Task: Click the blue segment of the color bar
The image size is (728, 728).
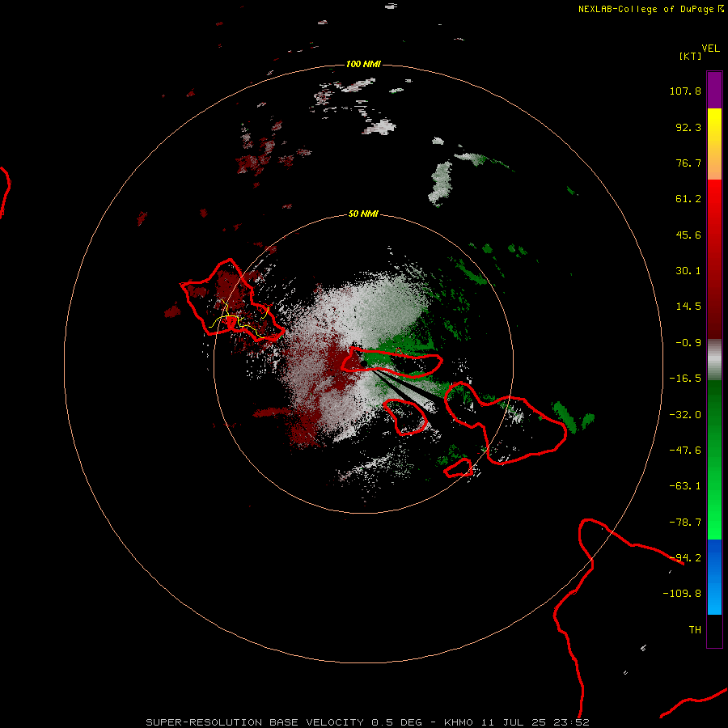Action: click(714, 577)
